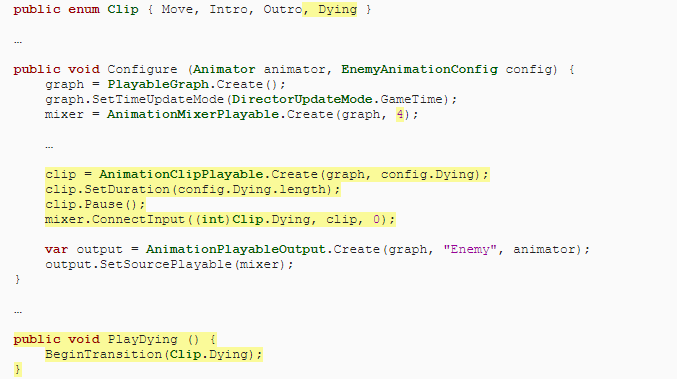Click the 'Outro' enum member
Image resolution: width=677 pixels, height=379 pixels.
(283, 9)
